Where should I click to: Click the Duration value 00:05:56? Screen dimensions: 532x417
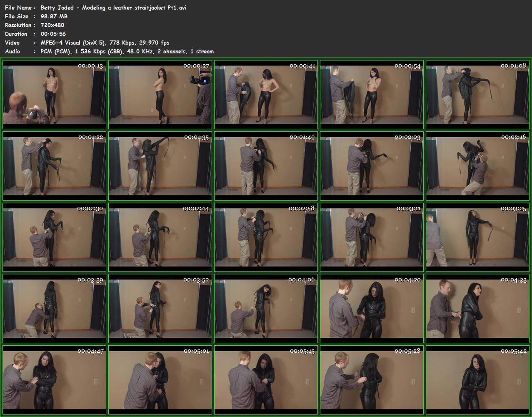53,34
